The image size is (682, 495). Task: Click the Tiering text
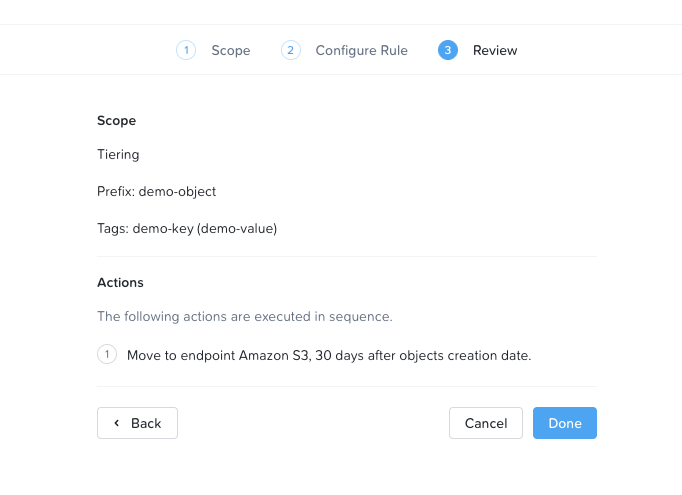click(118, 155)
